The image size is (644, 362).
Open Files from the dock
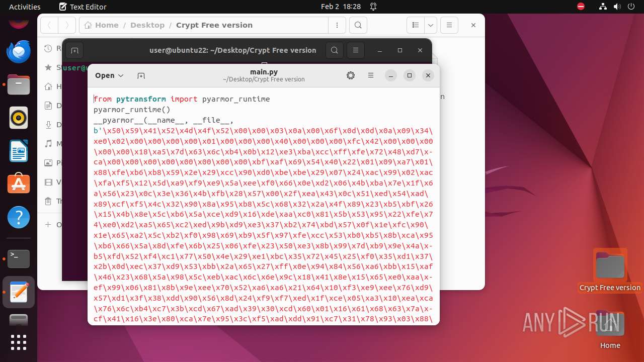19,84
